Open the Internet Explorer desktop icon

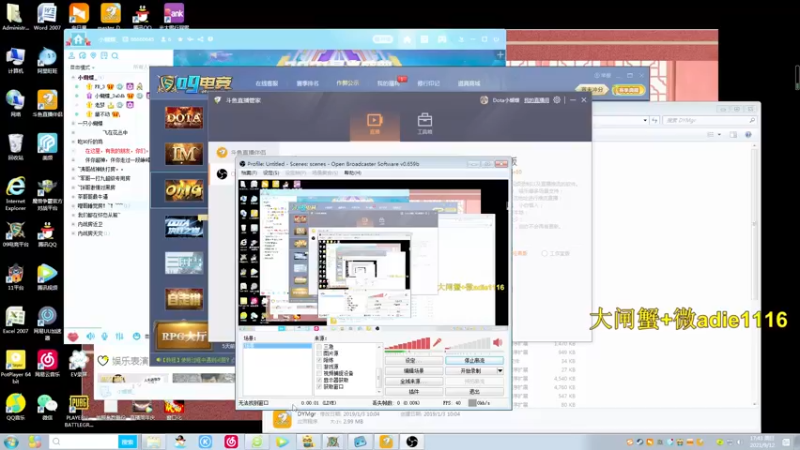point(15,193)
